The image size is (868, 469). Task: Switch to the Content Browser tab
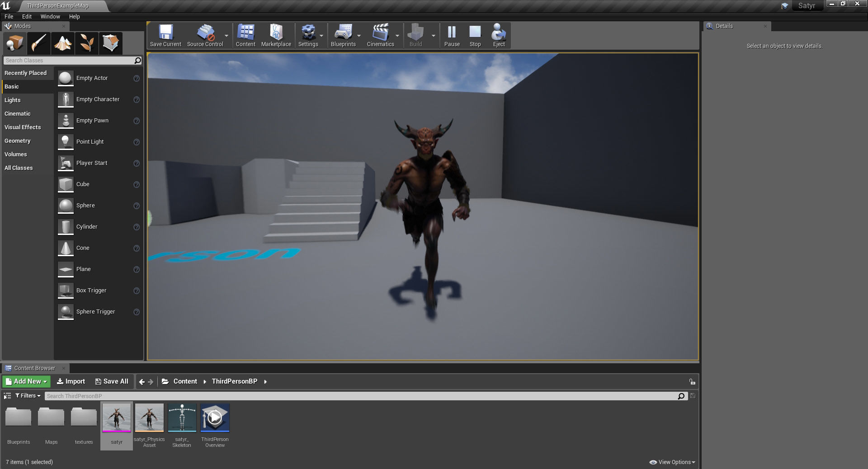35,368
